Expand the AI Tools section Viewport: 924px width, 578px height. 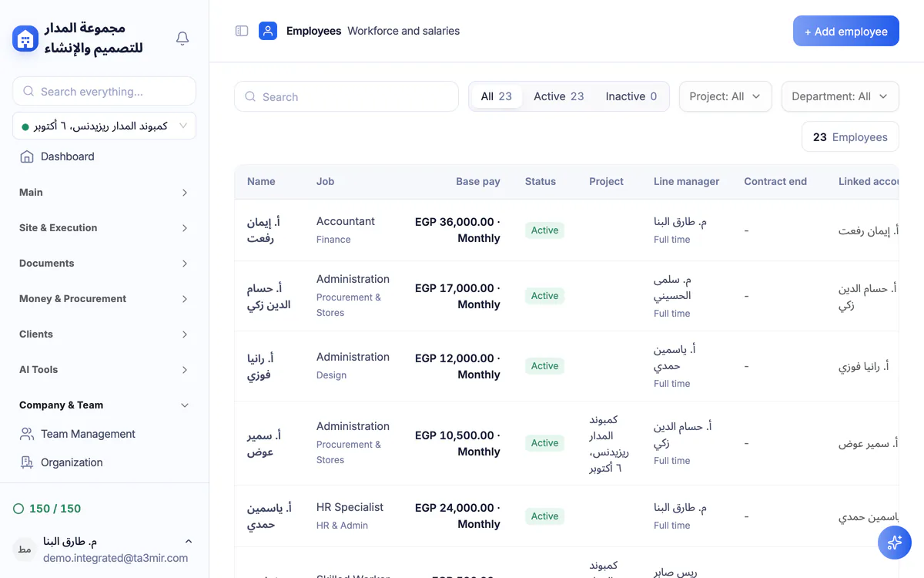pyautogui.click(x=104, y=370)
